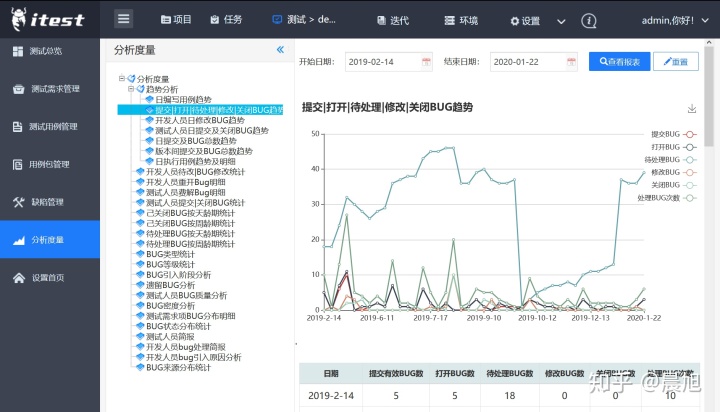Click the info circle icon
Image resolution: width=720 pixels, height=412 pixels.
pyautogui.click(x=589, y=21)
